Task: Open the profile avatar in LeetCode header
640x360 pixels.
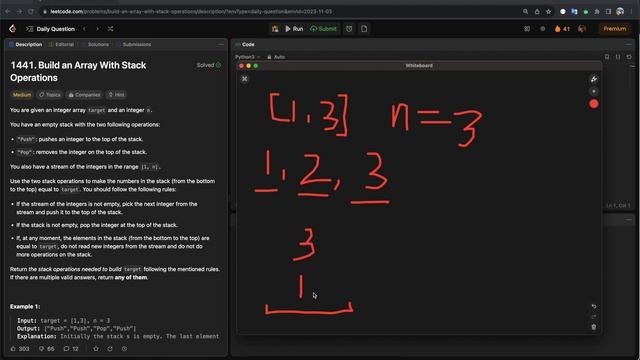Action: click(582, 29)
